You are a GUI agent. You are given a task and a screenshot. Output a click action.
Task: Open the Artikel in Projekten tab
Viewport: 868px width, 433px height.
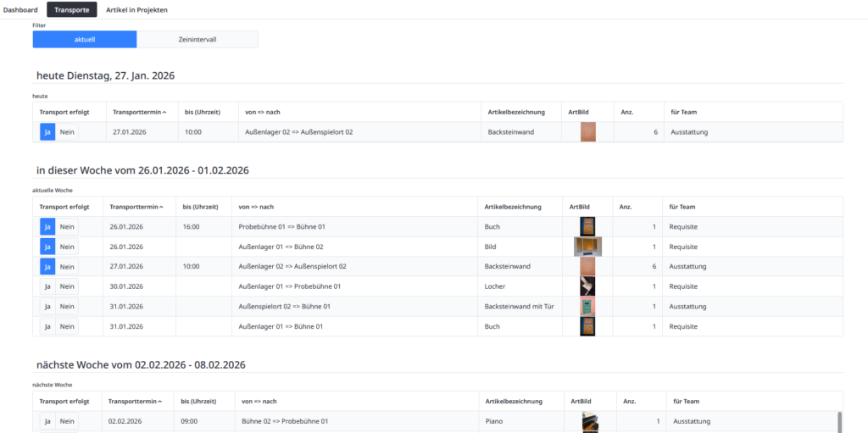point(136,10)
